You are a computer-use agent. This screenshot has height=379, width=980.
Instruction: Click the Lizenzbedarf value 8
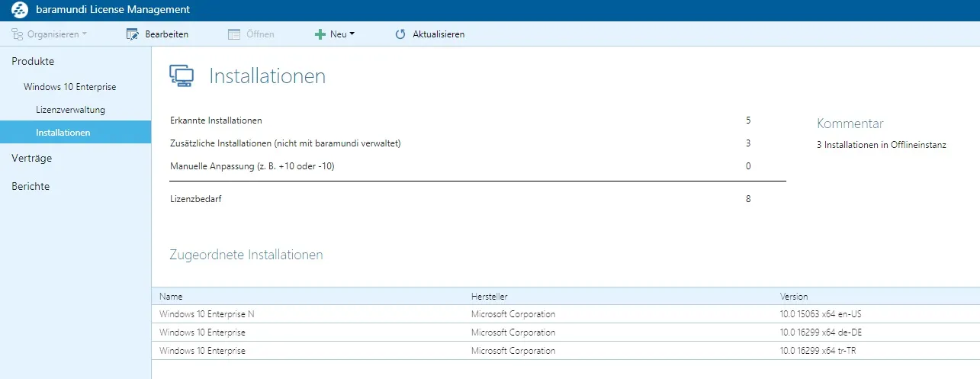(x=748, y=199)
